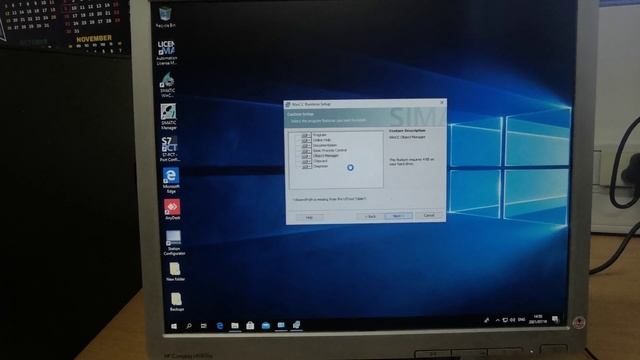
Task: Select the New folder desktop icon
Action: pos(175,271)
